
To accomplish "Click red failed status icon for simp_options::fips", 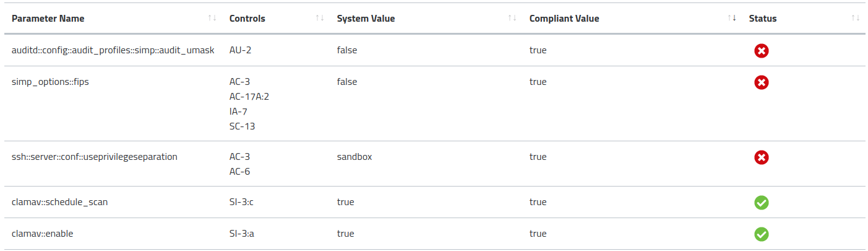I will 761,82.
